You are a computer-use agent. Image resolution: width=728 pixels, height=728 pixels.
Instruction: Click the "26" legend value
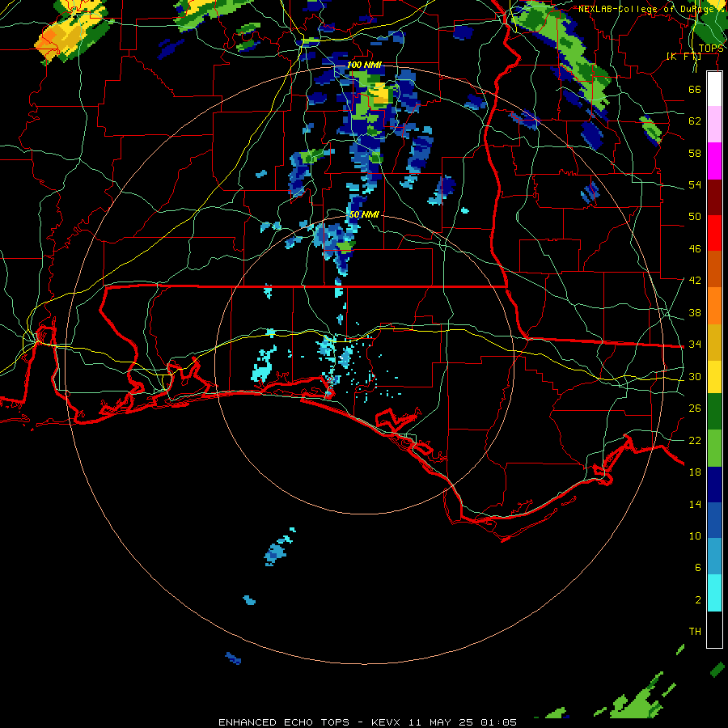(695, 408)
